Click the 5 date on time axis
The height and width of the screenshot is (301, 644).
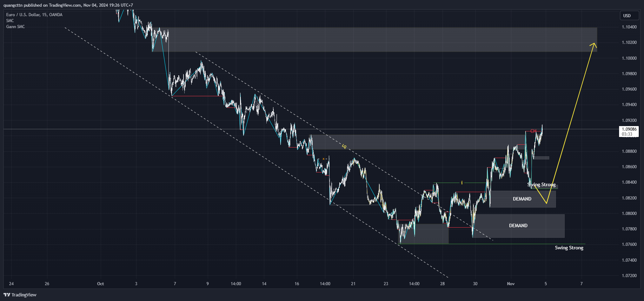(x=546, y=284)
